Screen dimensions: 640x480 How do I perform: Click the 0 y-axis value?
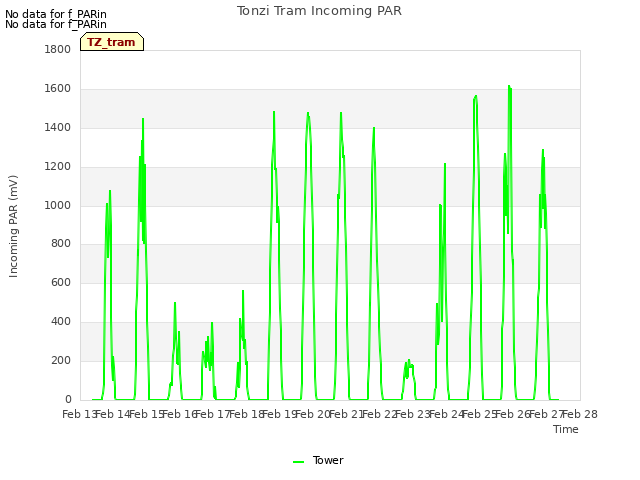pyautogui.click(x=68, y=399)
